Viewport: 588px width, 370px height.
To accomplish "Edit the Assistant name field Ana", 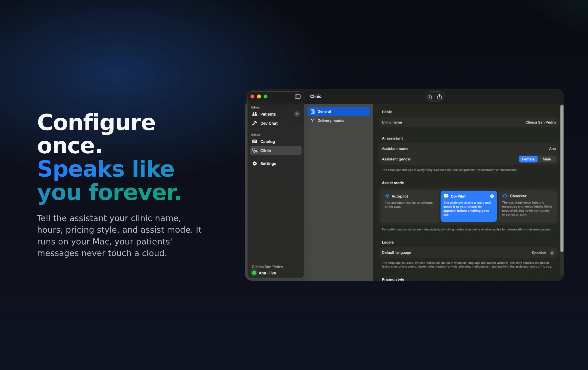I will pyautogui.click(x=552, y=148).
